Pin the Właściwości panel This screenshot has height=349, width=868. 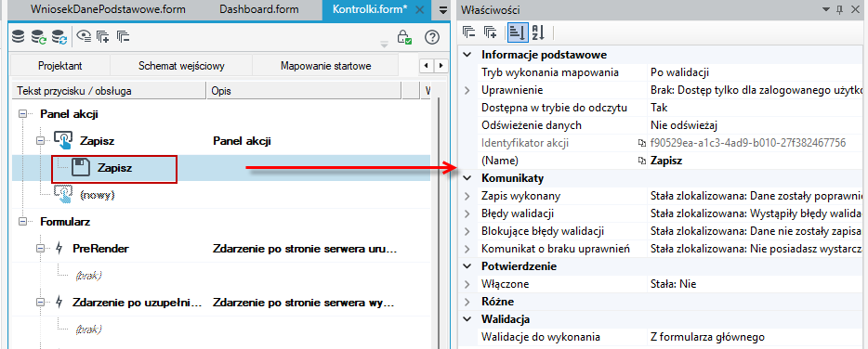click(x=839, y=9)
